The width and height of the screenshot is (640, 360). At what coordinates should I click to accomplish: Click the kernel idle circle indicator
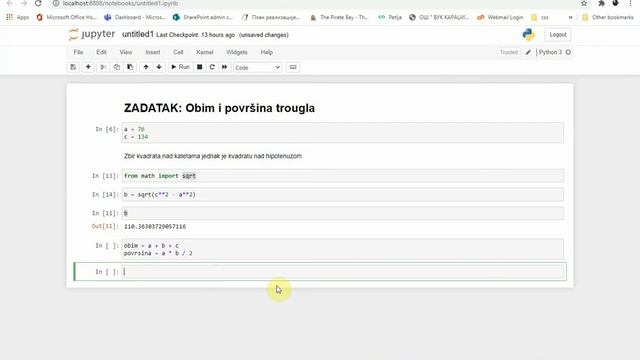click(568, 52)
